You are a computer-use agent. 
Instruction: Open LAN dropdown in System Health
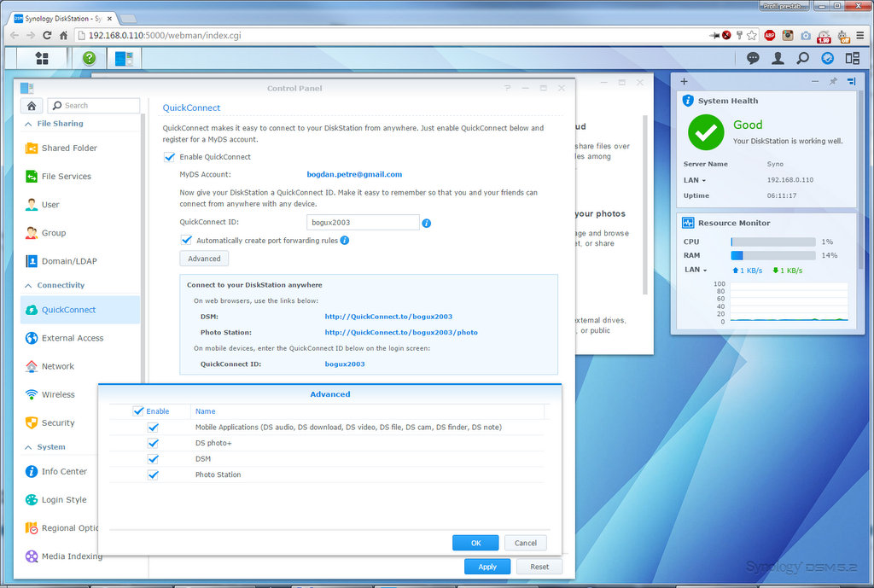[x=695, y=180]
